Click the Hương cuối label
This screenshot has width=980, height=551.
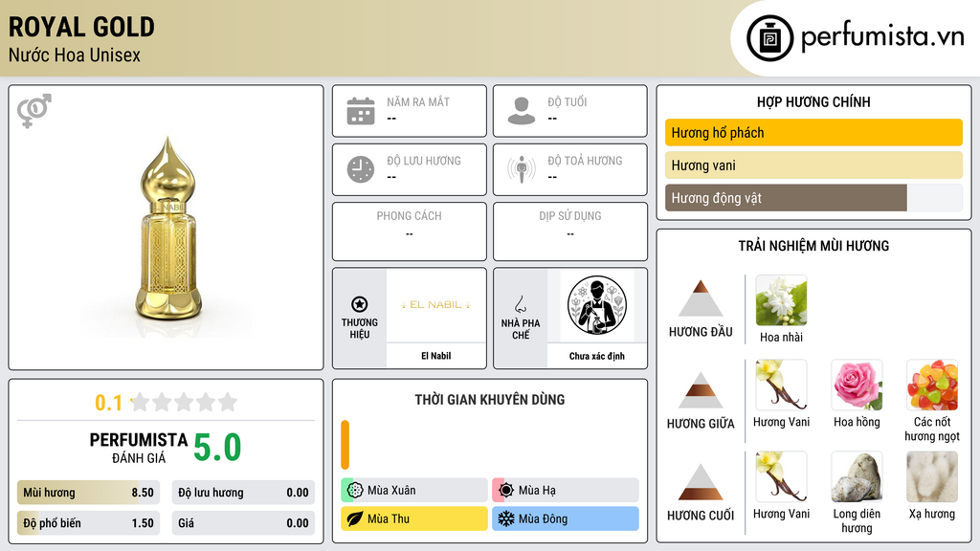click(701, 516)
